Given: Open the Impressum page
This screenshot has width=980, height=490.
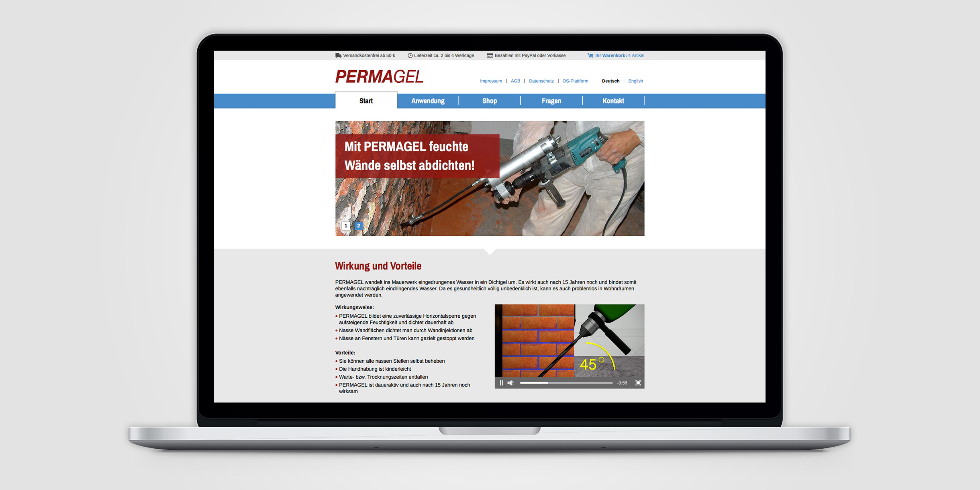Looking at the screenshot, I should [489, 81].
